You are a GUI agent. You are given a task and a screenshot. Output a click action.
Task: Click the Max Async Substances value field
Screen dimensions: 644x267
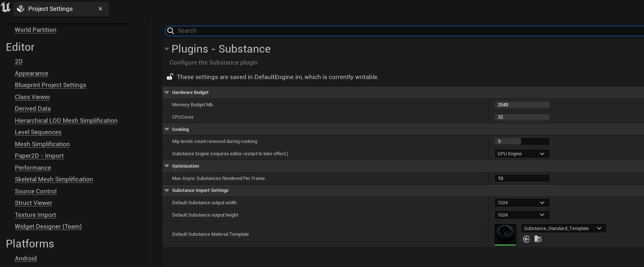[x=522, y=178]
